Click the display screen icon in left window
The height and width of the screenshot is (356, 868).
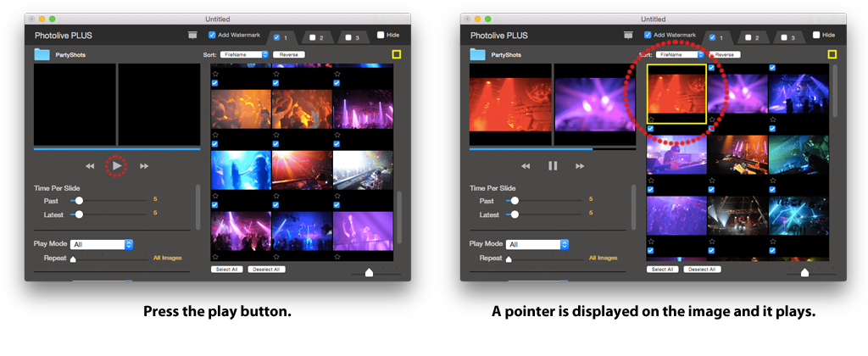coord(192,35)
